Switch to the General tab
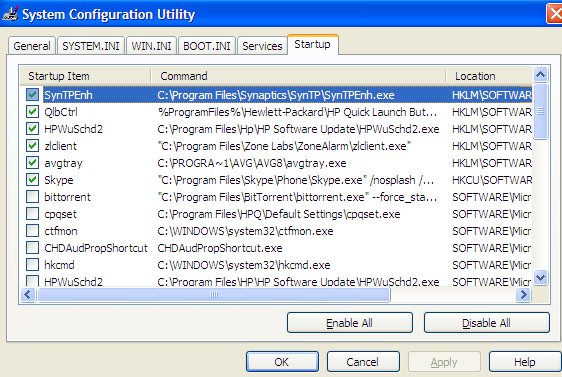The width and height of the screenshot is (562, 377). click(x=32, y=46)
